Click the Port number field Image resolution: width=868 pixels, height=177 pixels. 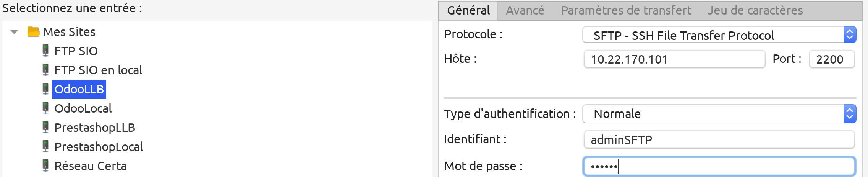832,59
